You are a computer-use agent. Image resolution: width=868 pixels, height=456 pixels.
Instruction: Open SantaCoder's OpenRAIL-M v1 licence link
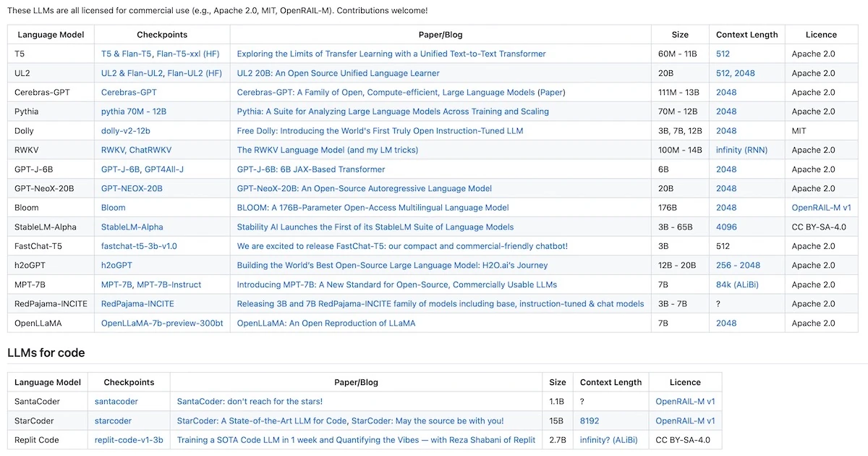685,401
